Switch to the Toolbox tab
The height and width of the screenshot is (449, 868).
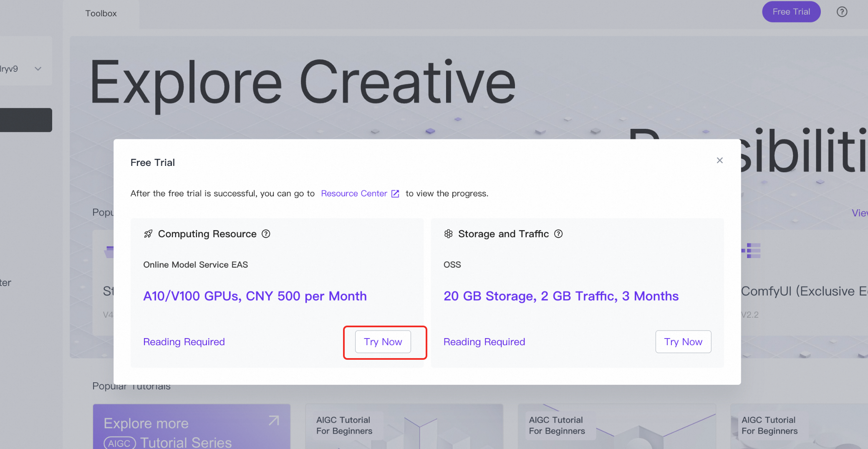101,13
